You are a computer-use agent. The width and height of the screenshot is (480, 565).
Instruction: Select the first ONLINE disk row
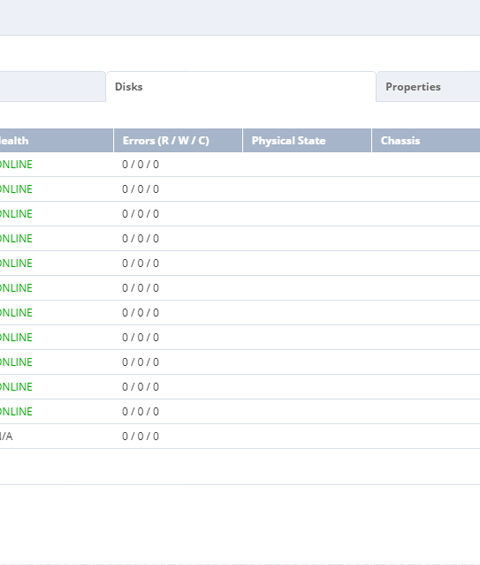pos(240,164)
